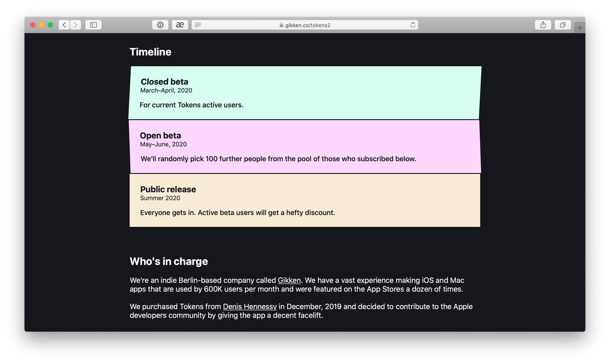Click the gikken.co/tokens2 address field

click(x=305, y=25)
